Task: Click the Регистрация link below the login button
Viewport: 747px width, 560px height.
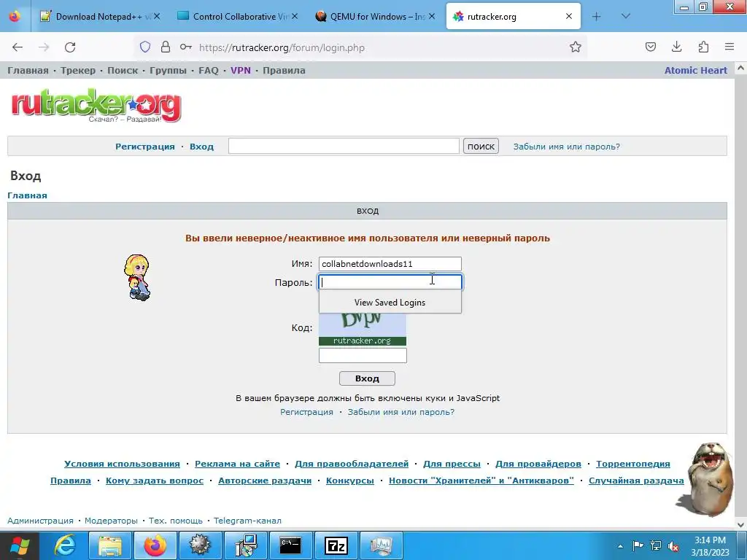Action: pyautogui.click(x=306, y=412)
